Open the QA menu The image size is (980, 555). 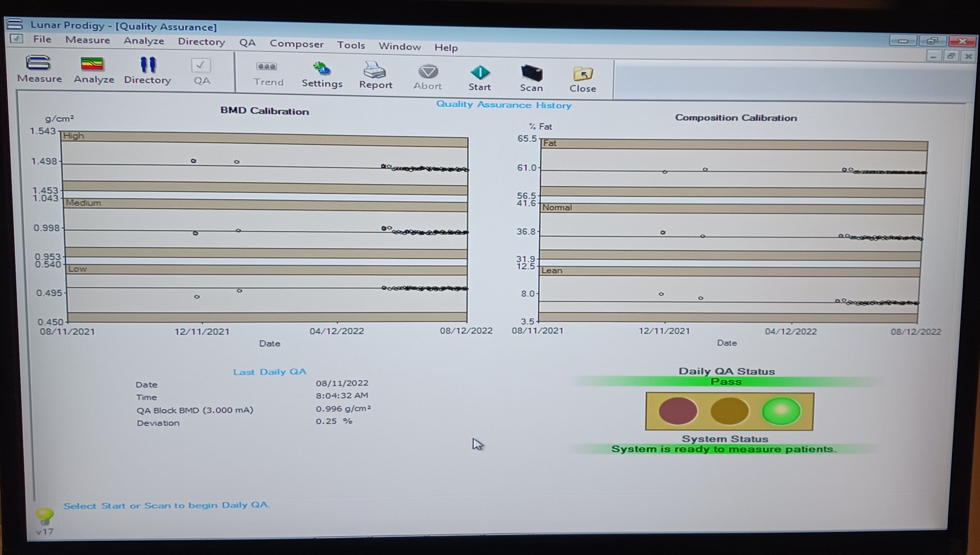click(247, 43)
